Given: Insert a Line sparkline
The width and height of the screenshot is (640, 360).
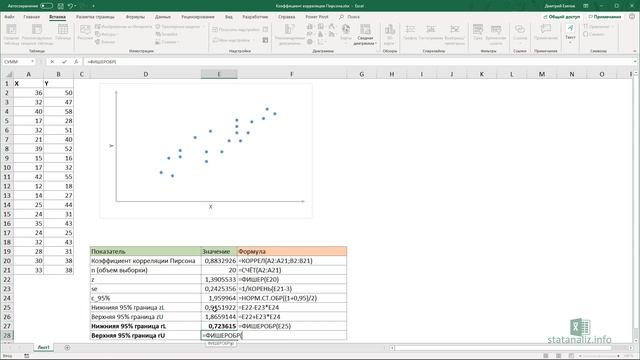Looking at the screenshot, I should point(410,33).
